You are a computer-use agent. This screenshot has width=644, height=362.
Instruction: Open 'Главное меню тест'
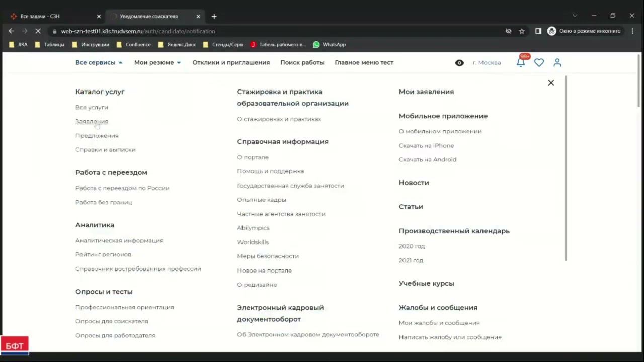pos(364,62)
